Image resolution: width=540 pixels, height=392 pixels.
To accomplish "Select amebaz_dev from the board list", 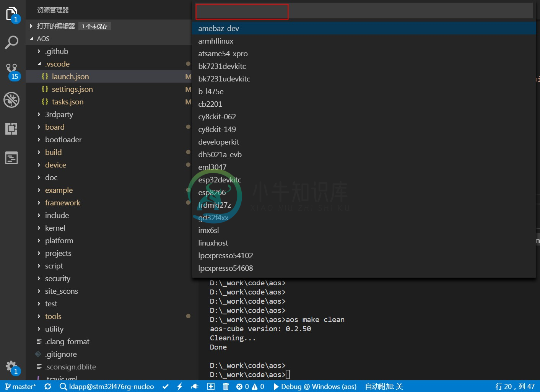I will (364, 28).
